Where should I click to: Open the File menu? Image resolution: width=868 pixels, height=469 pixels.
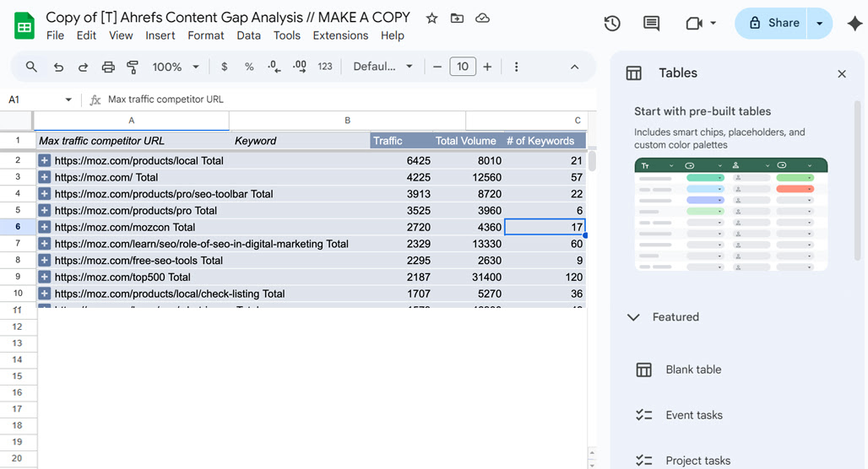pyautogui.click(x=55, y=35)
